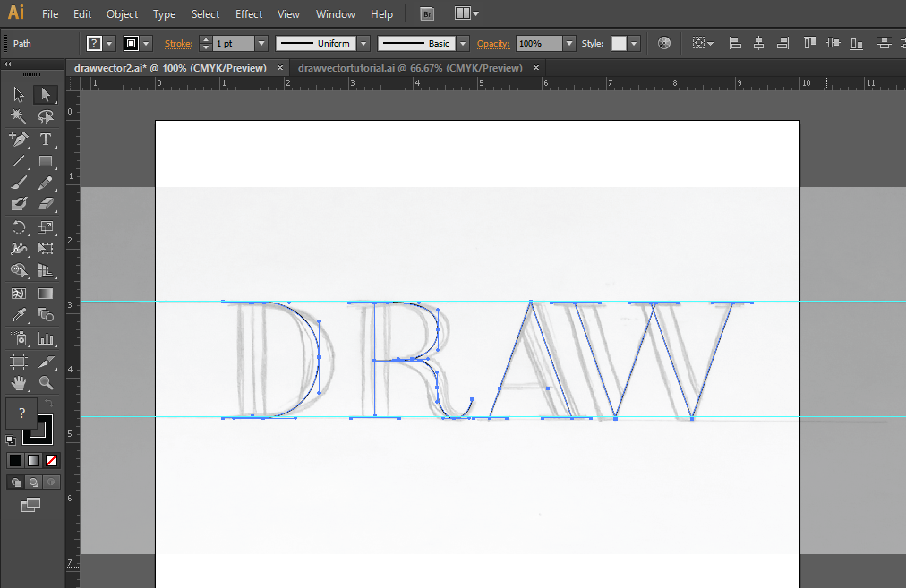
Task: Open graphic Style dropdown
Action: 634,43
